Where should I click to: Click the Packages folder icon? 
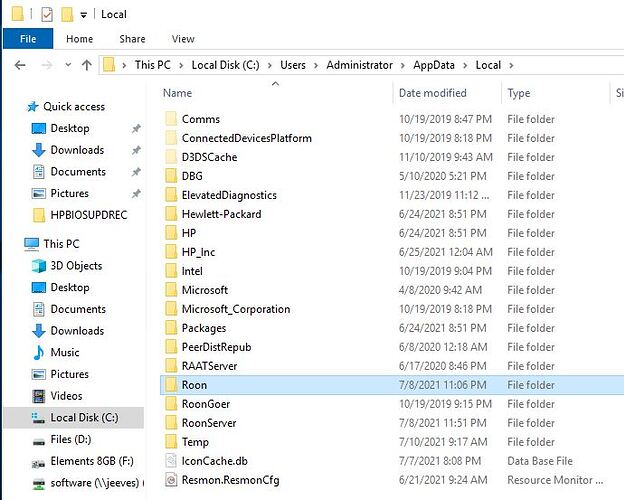click(171, 328)
